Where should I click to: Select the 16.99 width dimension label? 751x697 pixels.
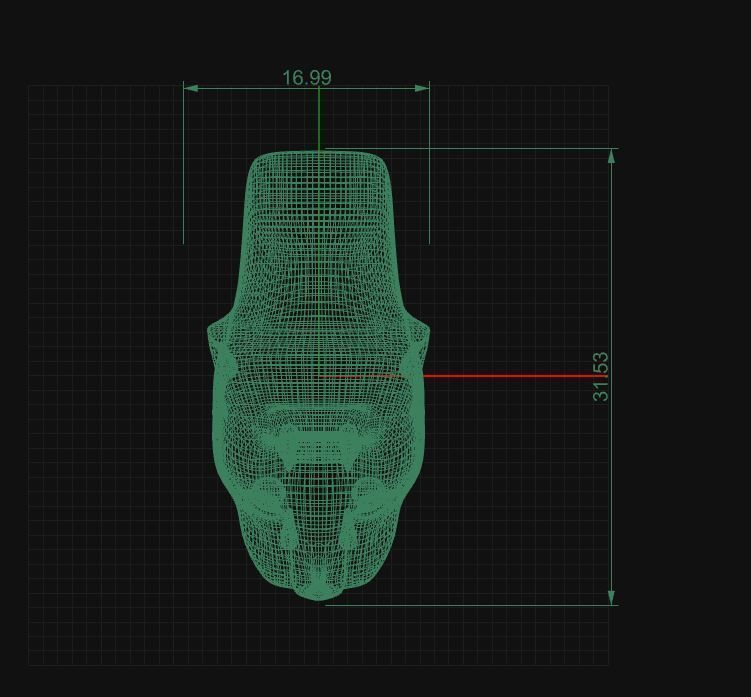coord(307,78)
